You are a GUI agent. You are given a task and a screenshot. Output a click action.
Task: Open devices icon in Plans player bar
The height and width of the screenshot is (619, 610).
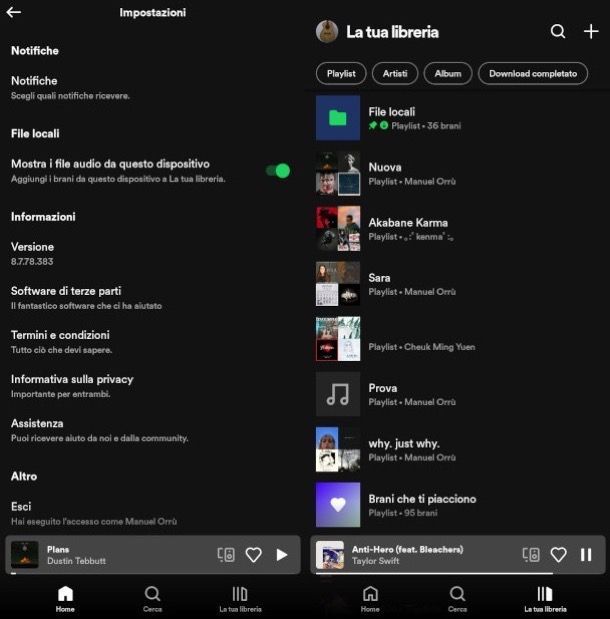[226, 555]
